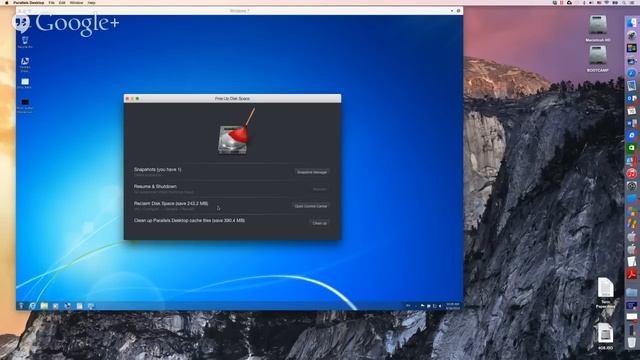Open Calendar from the Dock

[631, 111]
